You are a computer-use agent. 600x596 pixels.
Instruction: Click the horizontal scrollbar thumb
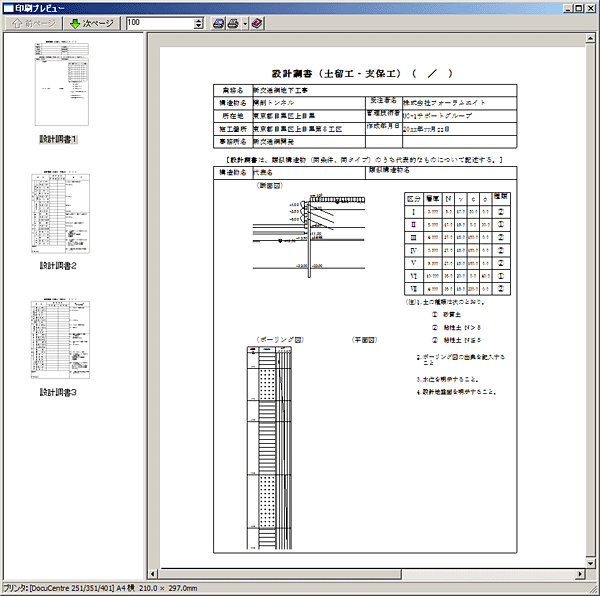pos(279,573)
